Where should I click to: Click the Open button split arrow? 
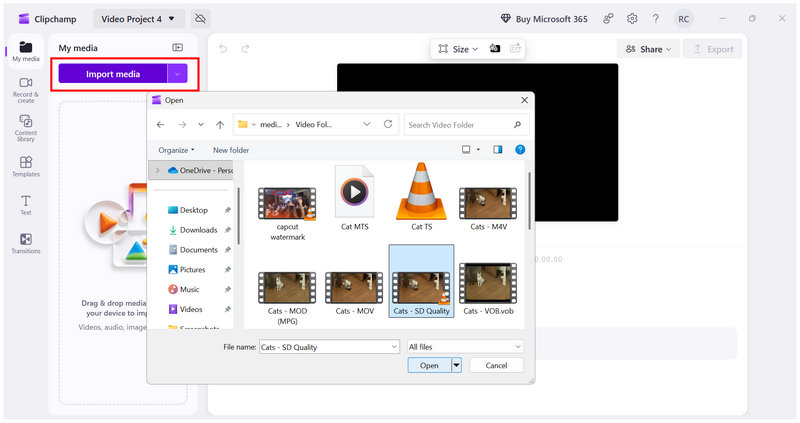point(457,365)
